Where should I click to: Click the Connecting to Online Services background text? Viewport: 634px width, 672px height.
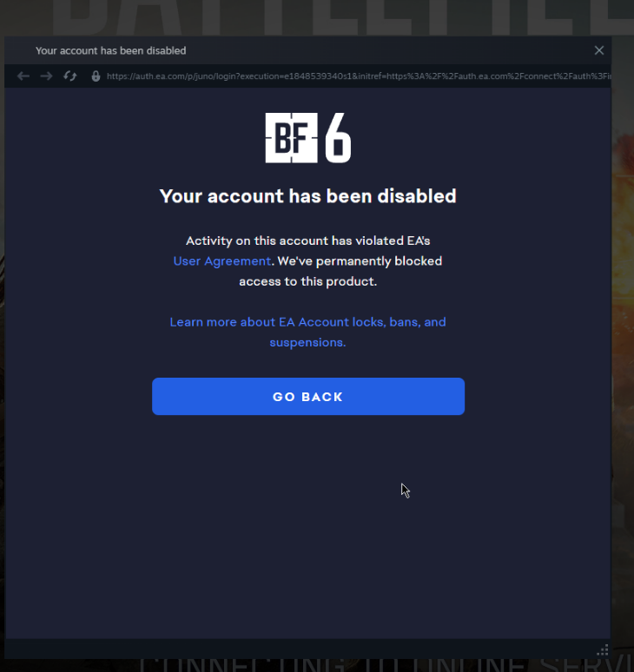[x=386, y=666]
